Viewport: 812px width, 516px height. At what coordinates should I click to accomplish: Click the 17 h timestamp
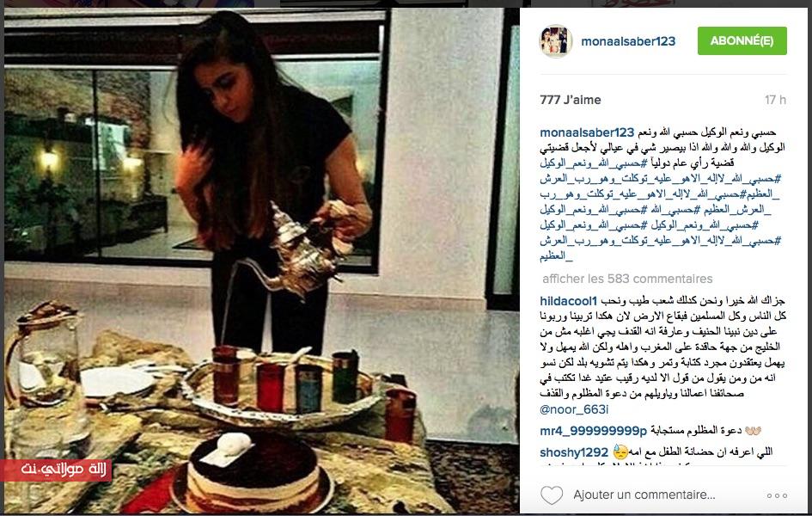click(775, 100)
